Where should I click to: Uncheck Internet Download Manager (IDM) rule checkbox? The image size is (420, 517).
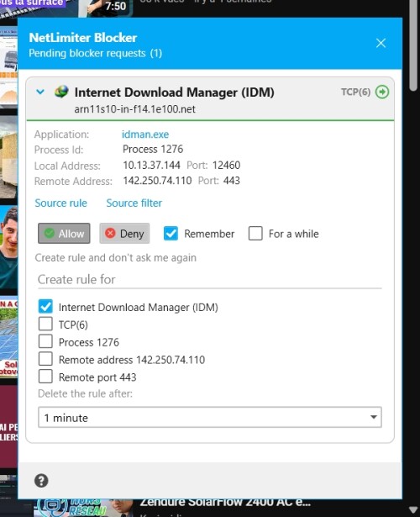pos(45,306)
